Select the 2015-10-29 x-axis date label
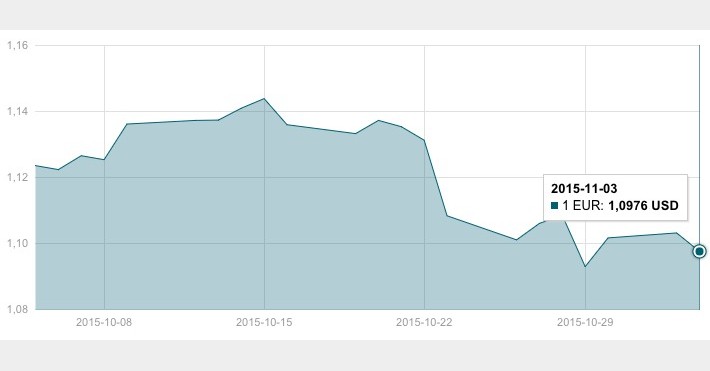This screenshot has width=710, height=371. point(585,322)
